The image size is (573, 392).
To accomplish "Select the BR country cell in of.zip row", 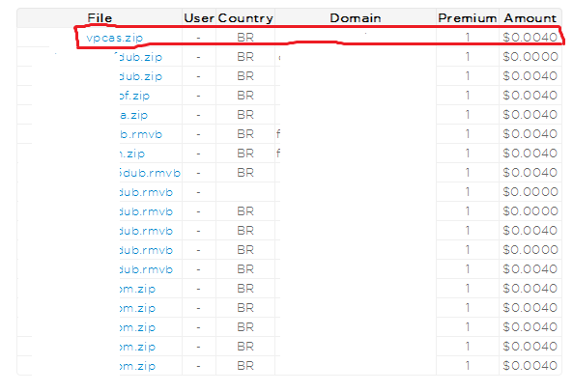I will pos(245,96).
